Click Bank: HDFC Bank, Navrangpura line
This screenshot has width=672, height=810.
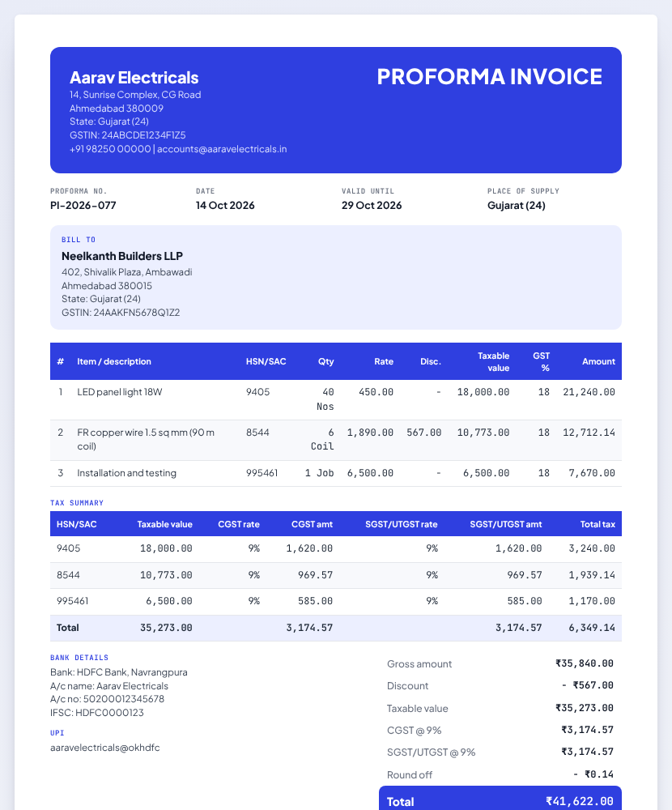[119, 672]
